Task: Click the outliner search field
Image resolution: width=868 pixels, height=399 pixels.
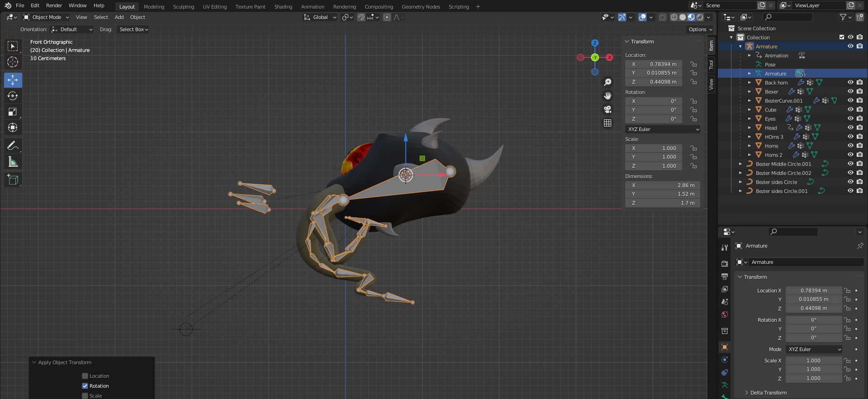Action: coord(788,17)
